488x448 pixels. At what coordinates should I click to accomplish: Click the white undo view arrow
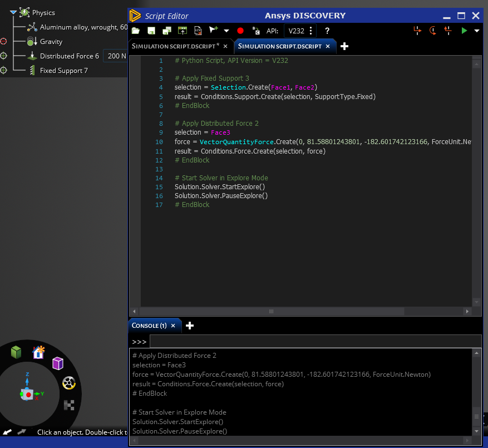pyautogui.click(x=7, y=432)
